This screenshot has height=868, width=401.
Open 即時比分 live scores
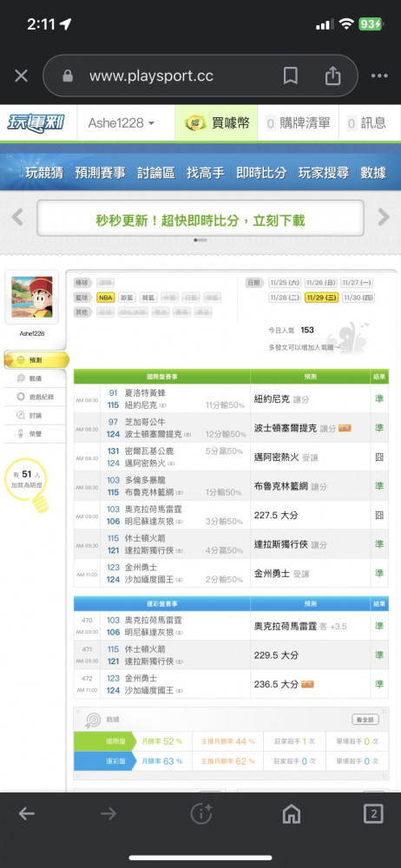point(261,173)
